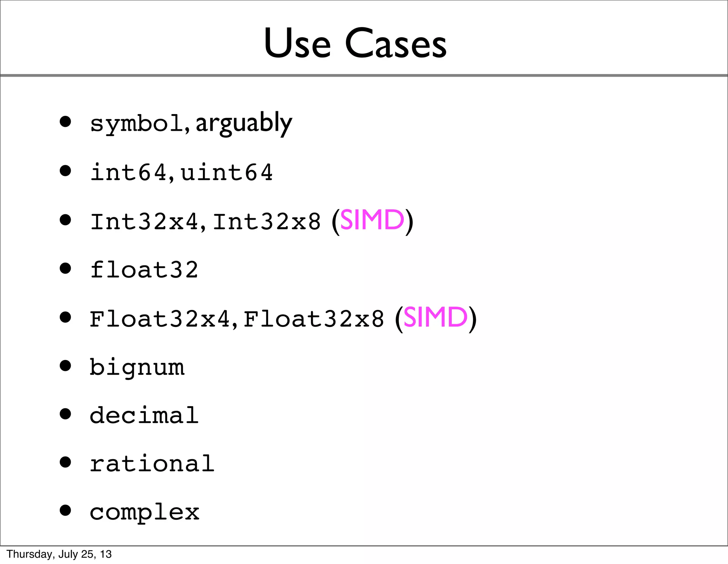Click the Int32x4 item
This screenshot has height=564, width=728.
(x=144, y=221)
